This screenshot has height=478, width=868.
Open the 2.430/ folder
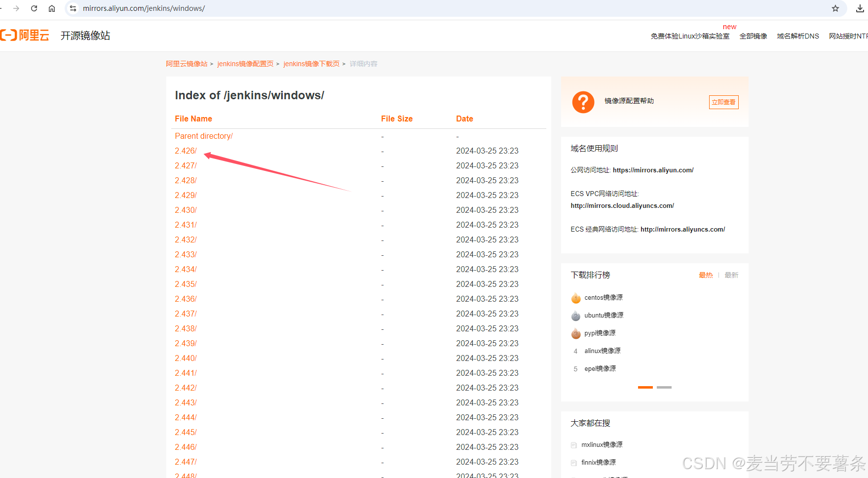click(x=186, y=210)
